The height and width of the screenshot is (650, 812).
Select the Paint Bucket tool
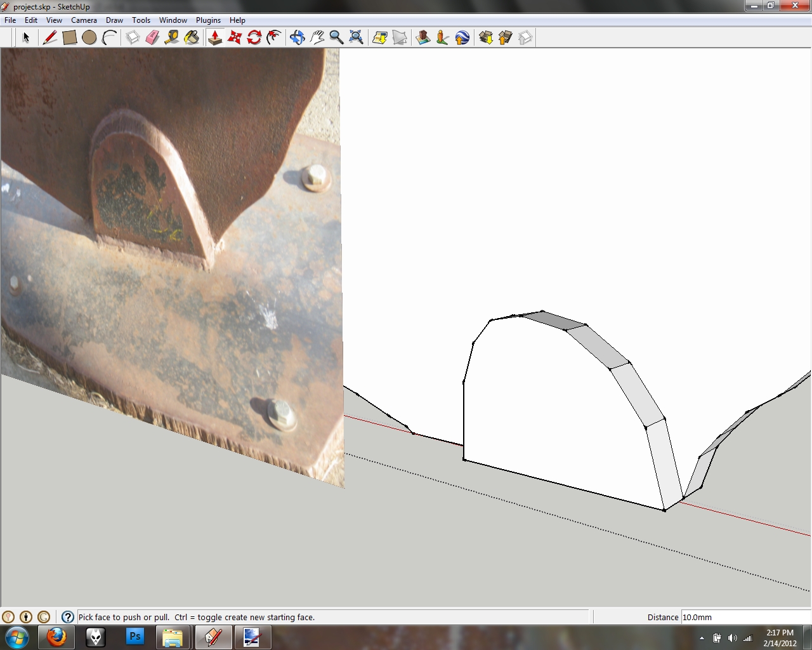(192, 37)
